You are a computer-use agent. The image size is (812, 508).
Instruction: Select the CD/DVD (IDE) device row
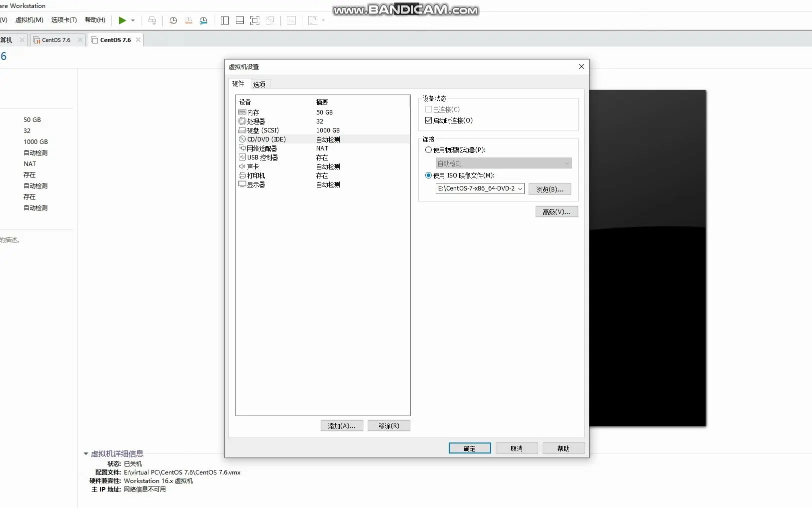pyautogui.click(x=323, y=139)
